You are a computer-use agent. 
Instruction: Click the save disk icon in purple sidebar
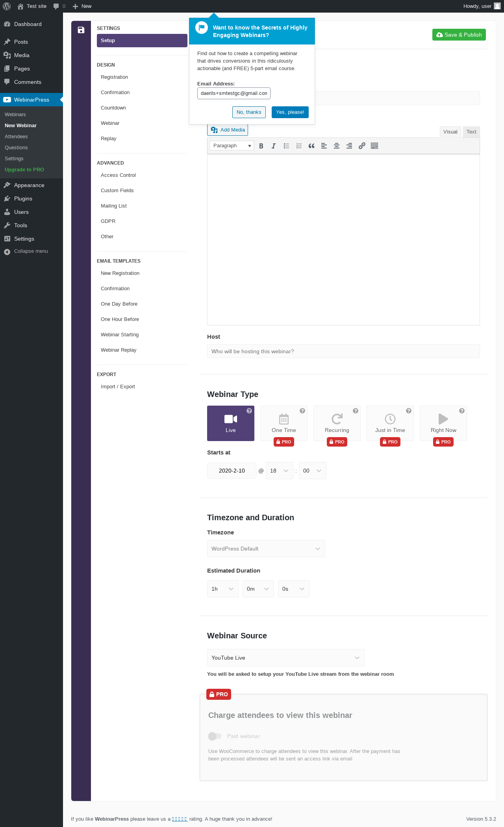[81, 30]
